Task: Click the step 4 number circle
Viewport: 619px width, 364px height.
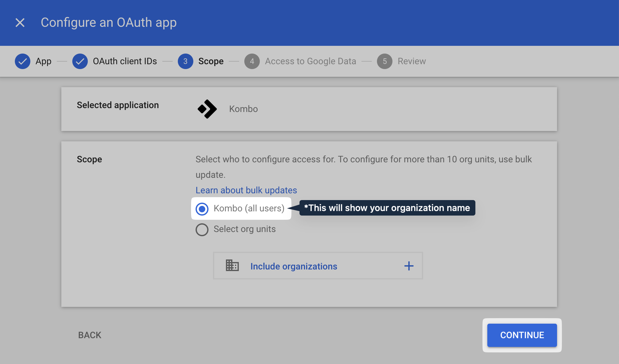Action: click(x=252, y=61)
